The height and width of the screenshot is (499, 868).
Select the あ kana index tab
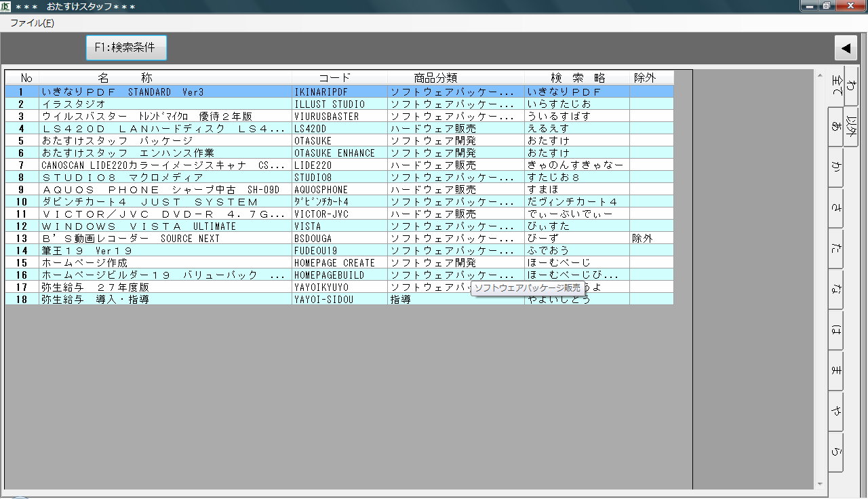pos(835,127)
